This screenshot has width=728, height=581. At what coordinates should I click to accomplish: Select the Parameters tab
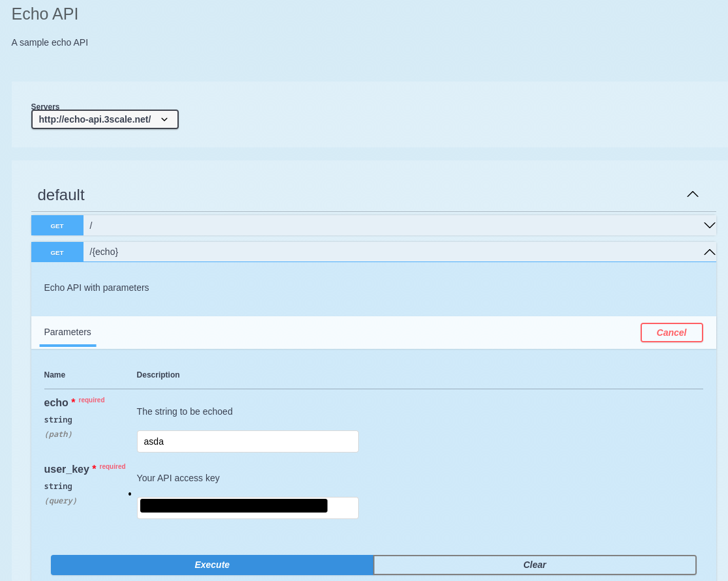coord(67,333)
